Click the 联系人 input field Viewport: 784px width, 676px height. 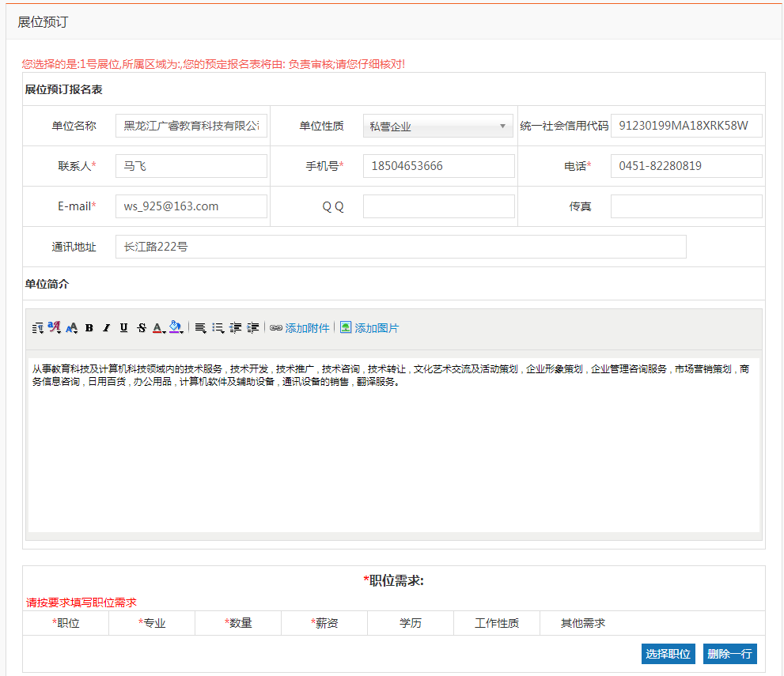pos(191,166)
